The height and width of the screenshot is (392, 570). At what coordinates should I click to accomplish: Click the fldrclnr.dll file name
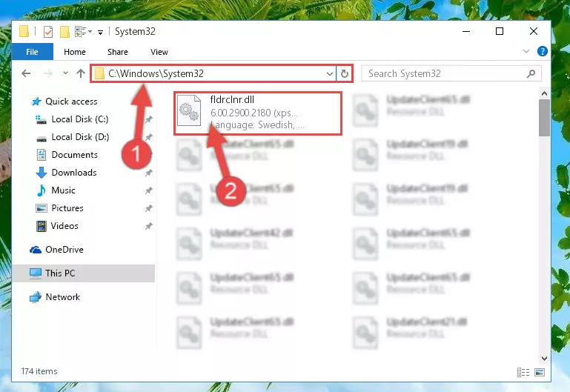coord(232,99)
